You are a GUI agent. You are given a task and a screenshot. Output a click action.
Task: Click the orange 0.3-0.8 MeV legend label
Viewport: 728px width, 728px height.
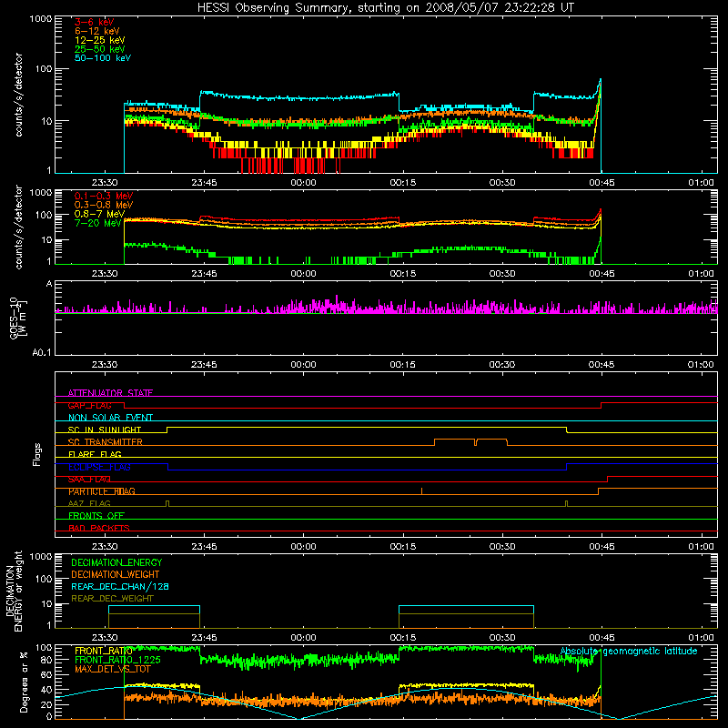[x=104, y=205]
